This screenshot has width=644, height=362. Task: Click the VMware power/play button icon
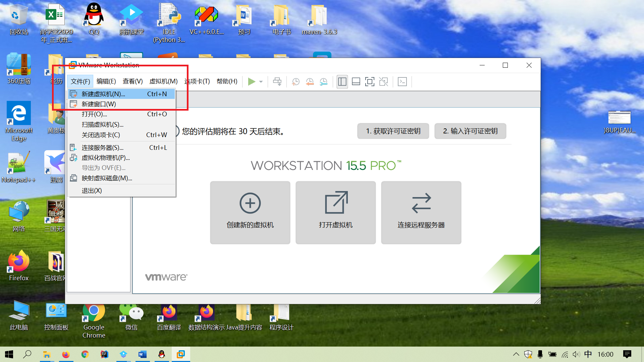[251, 81]
